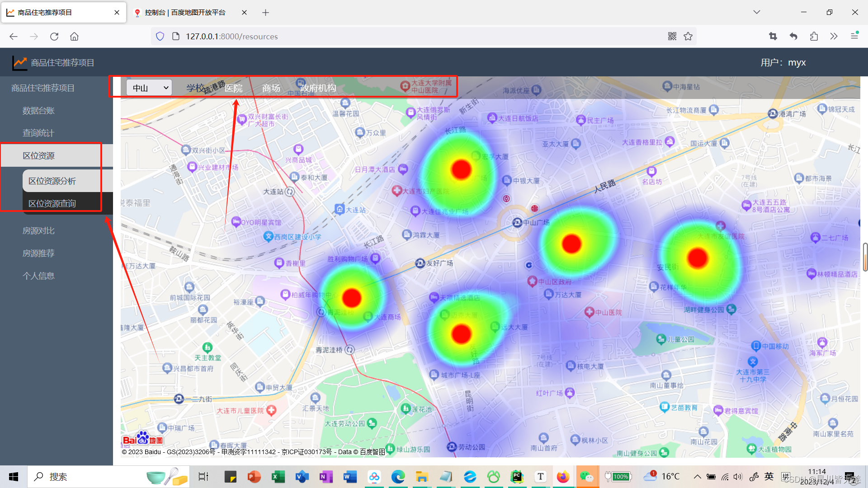Open 数据台账 in the sidebar
The width and height of the screenshot is (868, 488).
38,111
